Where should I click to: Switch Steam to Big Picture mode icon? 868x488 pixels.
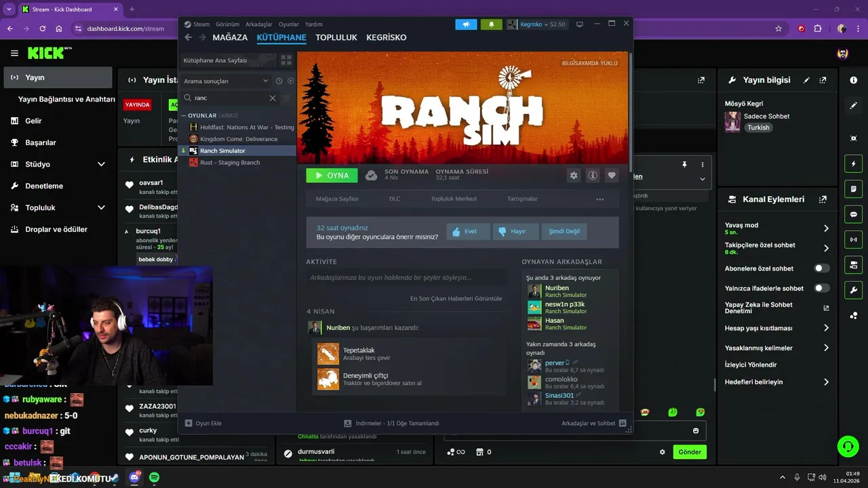click(579, 24)
